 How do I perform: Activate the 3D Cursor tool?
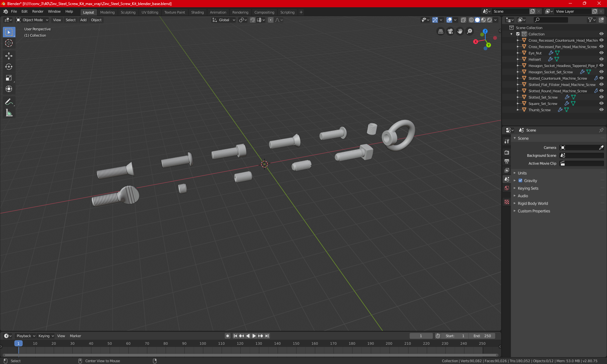coord(9,43)
